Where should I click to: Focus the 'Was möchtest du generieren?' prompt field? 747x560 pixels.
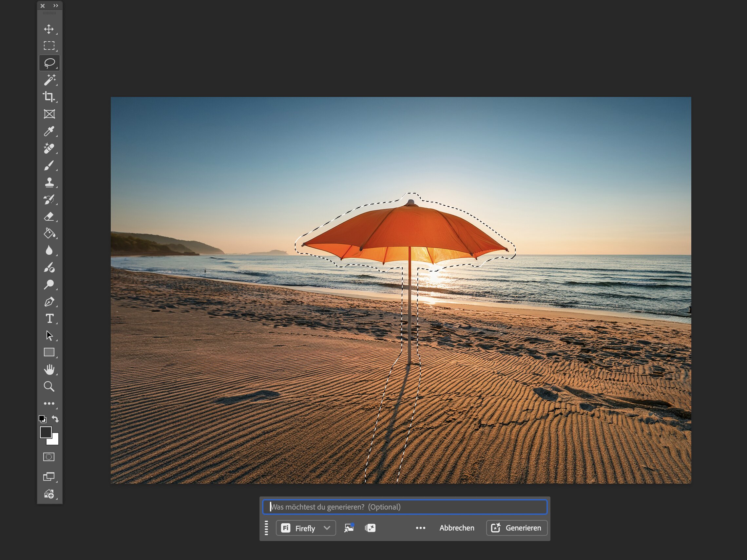[x=405, y=507]
